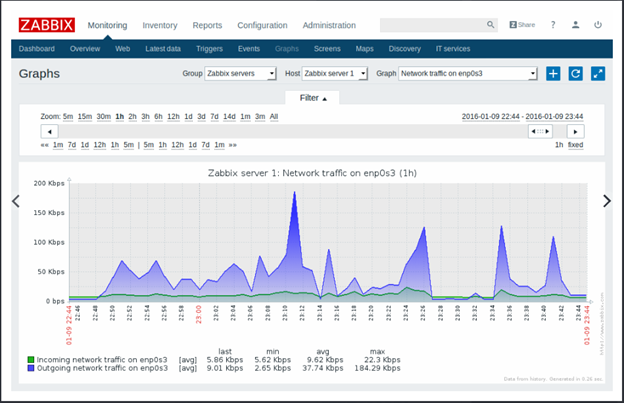Open the Monitoring menu
Image resolution: width=624 pixels, height=403 pixels.
click(x=107, y=25)
